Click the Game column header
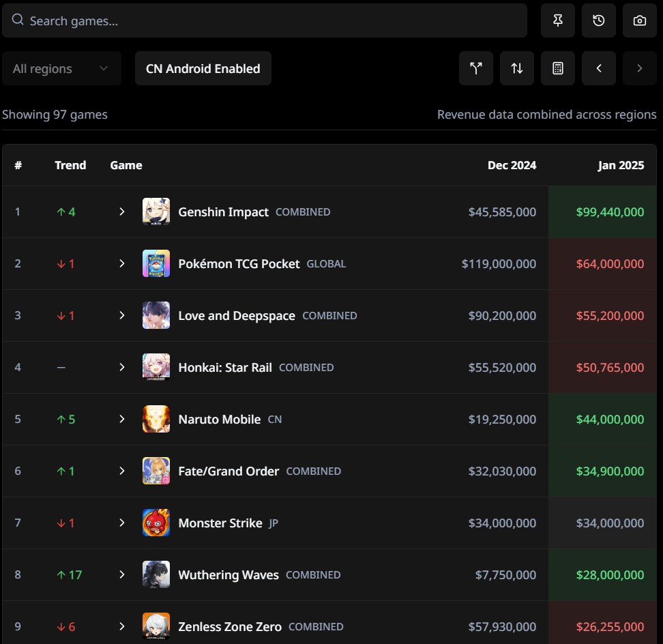 pyautogui.click(x=126, y=165)
